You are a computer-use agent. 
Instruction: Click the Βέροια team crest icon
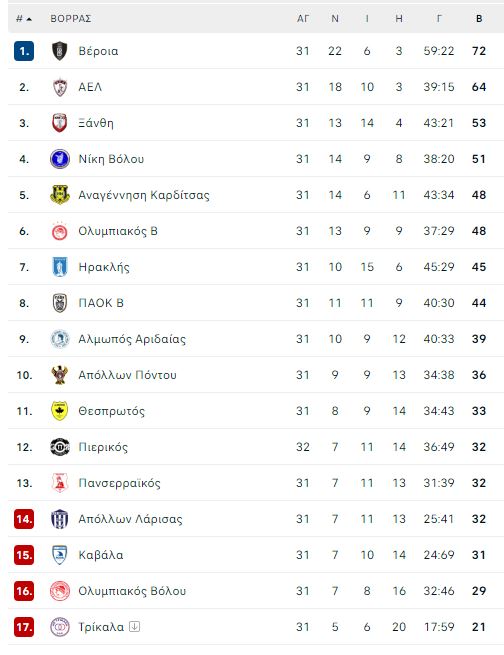coord(60,51)
